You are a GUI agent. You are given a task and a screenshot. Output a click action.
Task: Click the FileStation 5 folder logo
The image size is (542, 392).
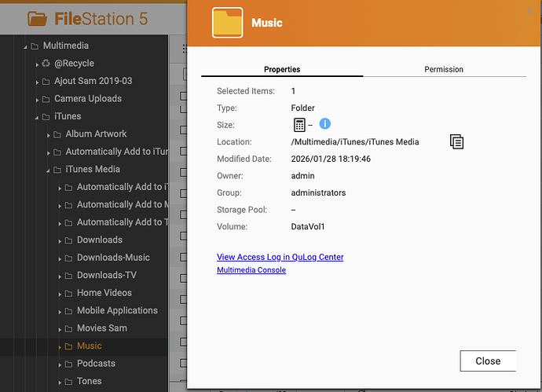[x=37, y=19]
